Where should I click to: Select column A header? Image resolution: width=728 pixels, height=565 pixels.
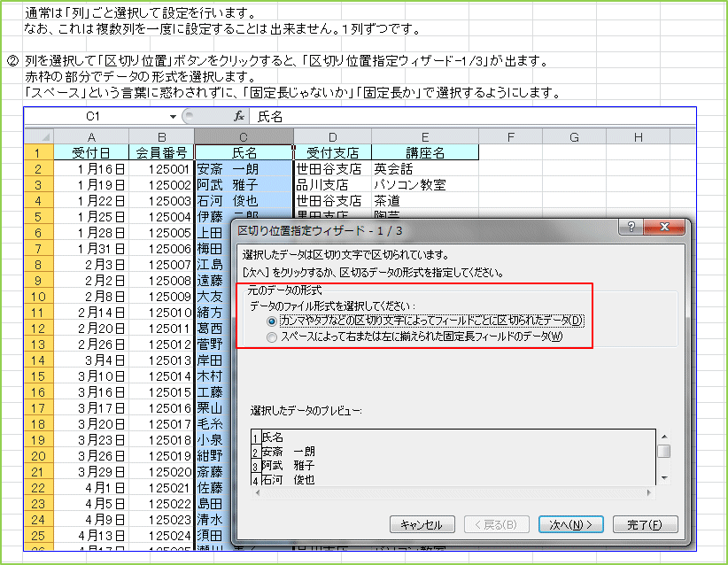(91, 137)
